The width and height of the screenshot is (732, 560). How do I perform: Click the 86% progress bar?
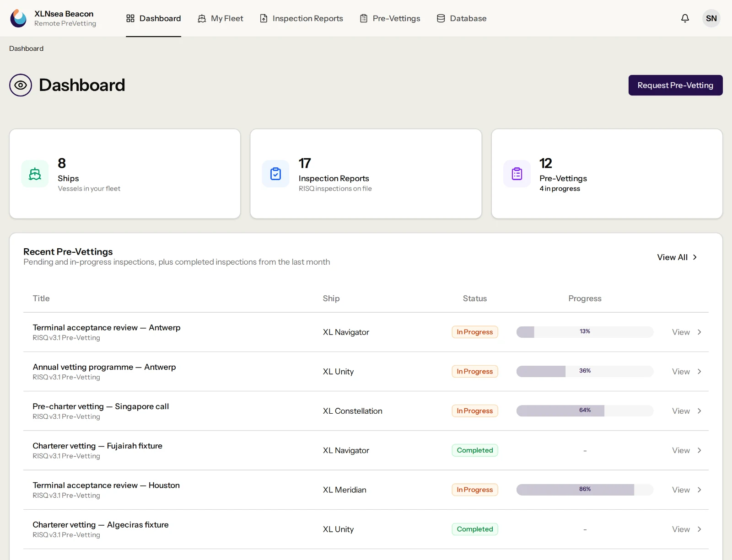pyautogui.click(x=585, y=490)
